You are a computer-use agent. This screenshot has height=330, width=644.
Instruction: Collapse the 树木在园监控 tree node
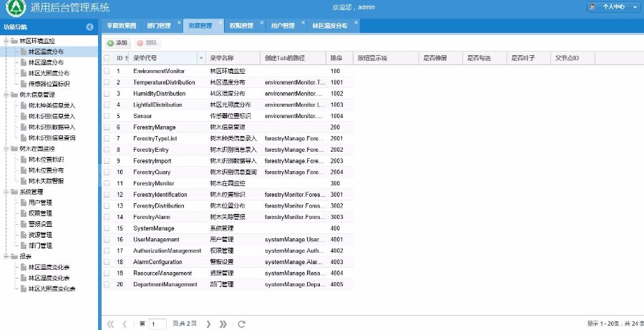click(6, 148)
